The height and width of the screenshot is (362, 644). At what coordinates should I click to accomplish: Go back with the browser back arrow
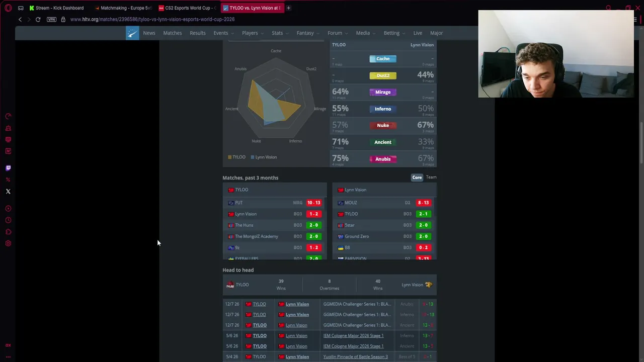20,19
